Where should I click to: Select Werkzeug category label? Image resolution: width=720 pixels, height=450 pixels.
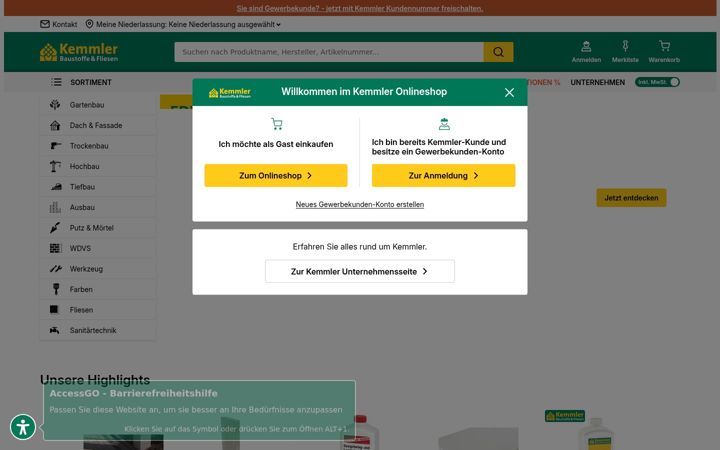[x=86, y=269]
